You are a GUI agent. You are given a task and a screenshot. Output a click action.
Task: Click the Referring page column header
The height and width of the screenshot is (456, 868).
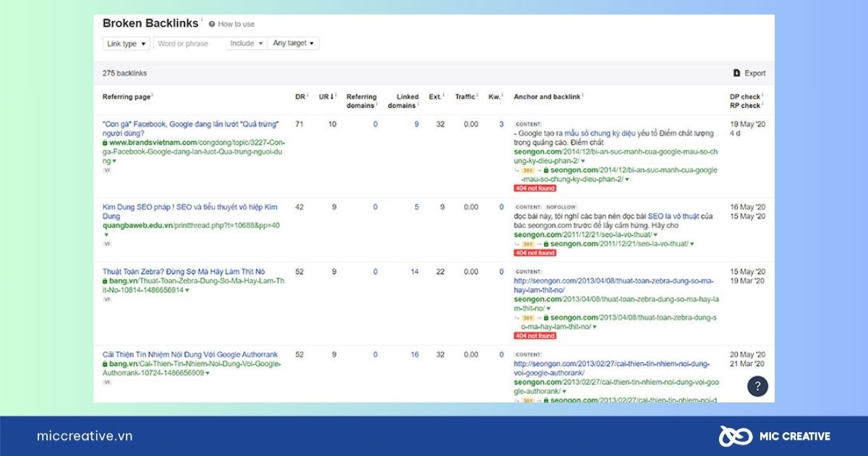(128, 96)
